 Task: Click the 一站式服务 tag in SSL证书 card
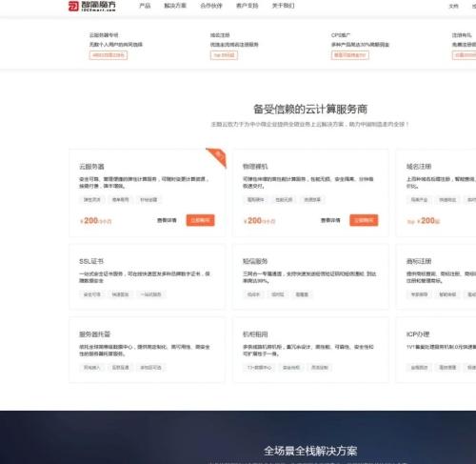point(151,294)
